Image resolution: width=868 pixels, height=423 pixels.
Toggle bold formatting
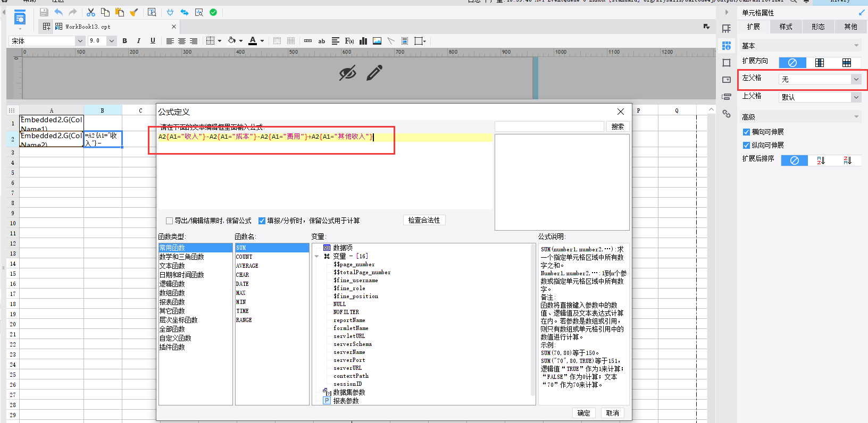[124, 41]
